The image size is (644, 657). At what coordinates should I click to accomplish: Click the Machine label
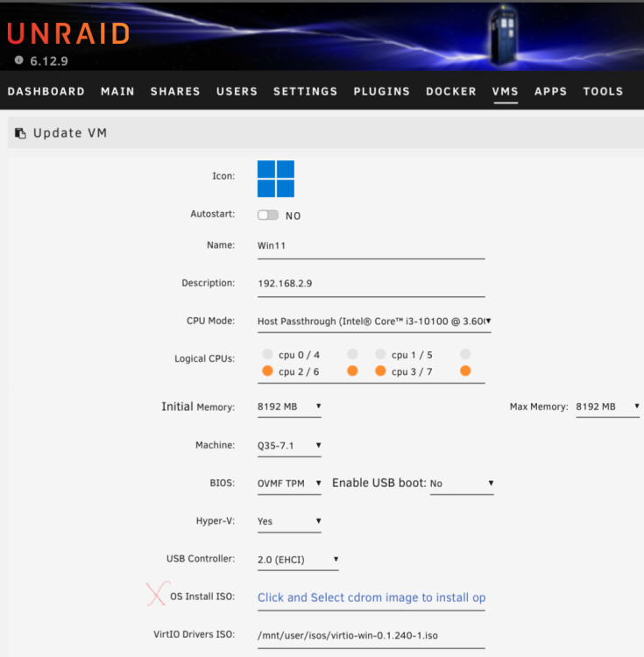tap(216, 445)
